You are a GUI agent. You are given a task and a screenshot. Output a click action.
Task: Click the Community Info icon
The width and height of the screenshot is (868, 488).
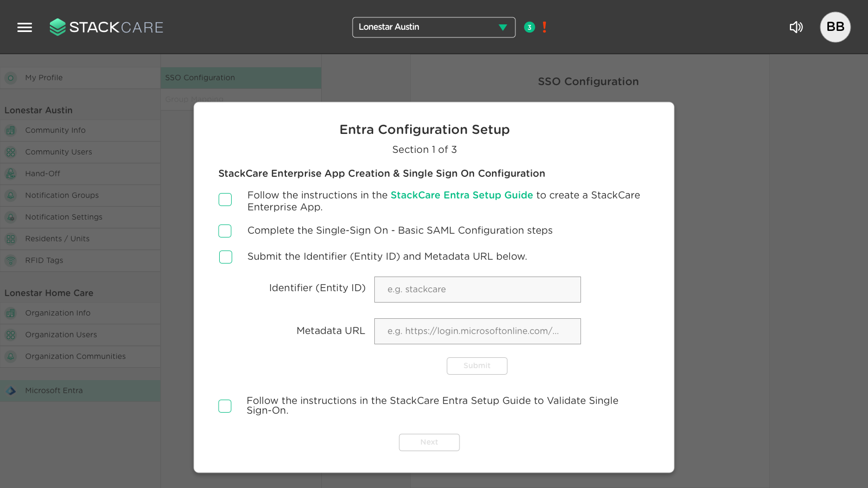click(11, 131)
